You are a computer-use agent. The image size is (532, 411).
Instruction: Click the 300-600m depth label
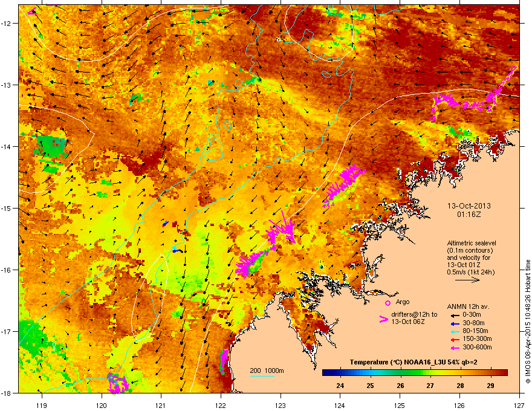pyautogui.click(x=477, y=348)
